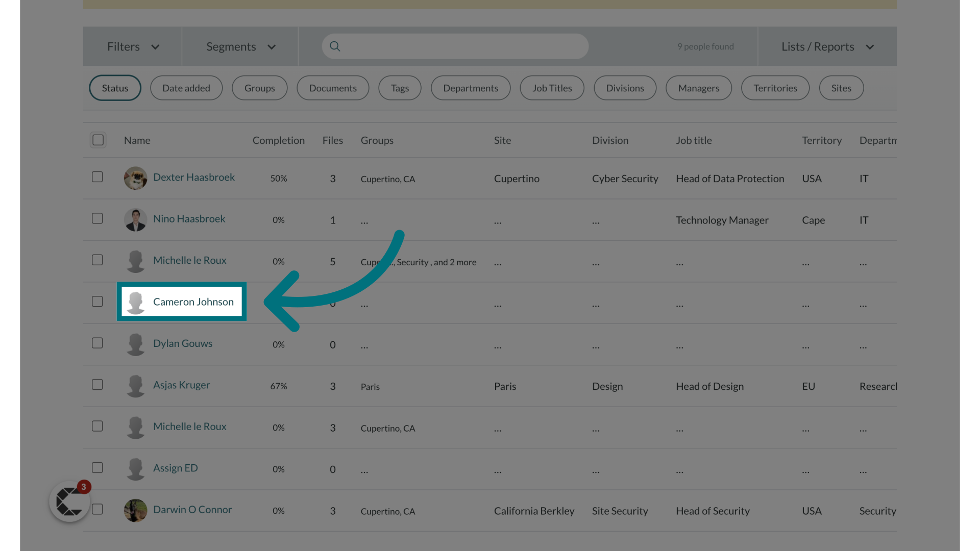
Task: Click the Groups filter icon
Action: pyautogui.click(x=259, y=87)
